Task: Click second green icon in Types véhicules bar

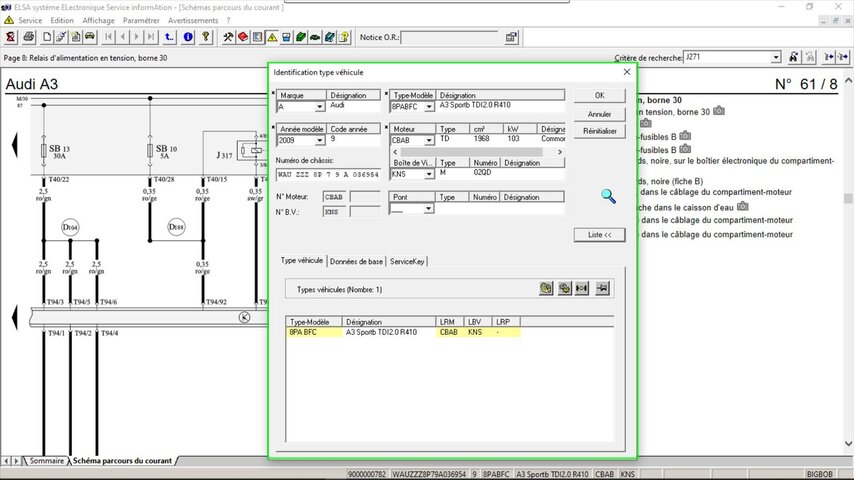Action: coord(564,288)
